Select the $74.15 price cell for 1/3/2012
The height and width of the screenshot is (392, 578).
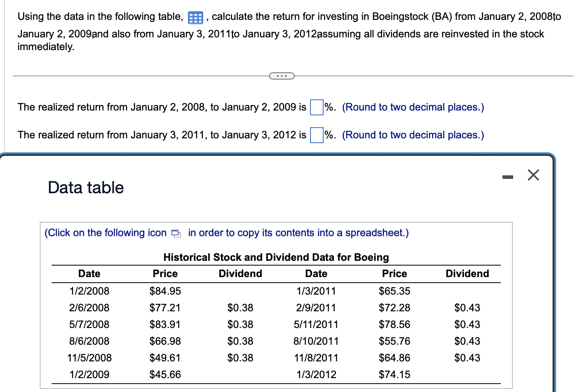(394, 374)
